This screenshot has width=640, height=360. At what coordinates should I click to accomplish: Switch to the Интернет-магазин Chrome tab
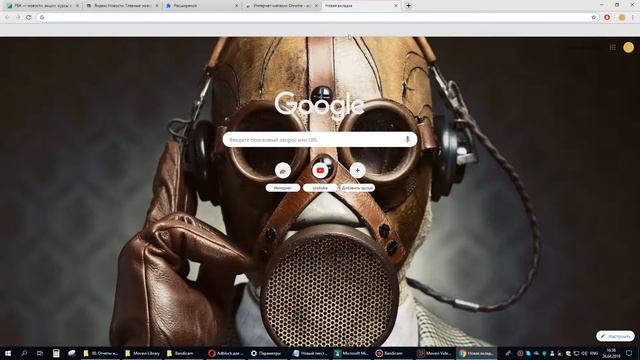(282, 6)
